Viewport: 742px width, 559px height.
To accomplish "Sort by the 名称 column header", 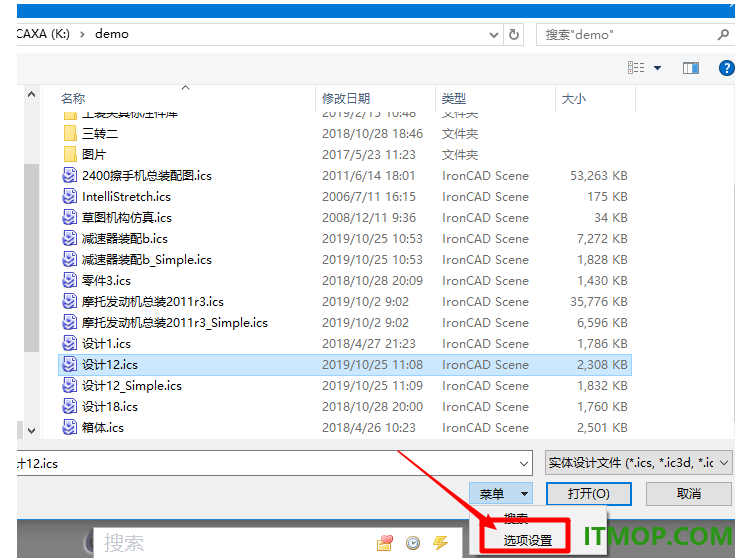I will [73, 98].
